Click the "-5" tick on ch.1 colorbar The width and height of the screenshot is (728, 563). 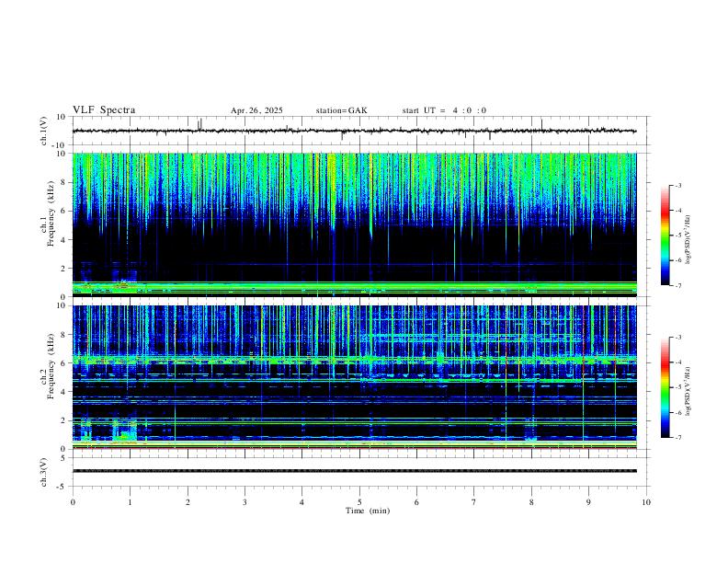[677, 236]
